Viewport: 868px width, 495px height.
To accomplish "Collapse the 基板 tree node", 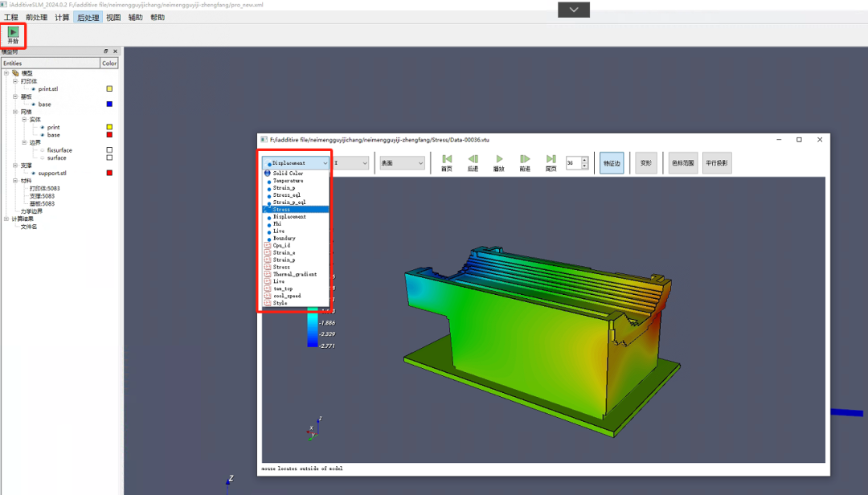I will tap(15, 96).
